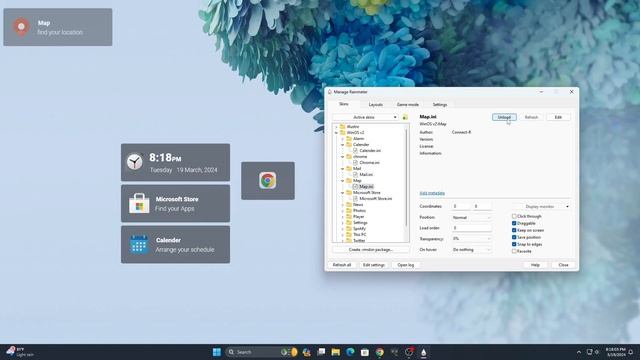The height and width of the screenshot is (360, 640).
Task: Collapse the WinOS v2 folder
Action: click(336, 133)
